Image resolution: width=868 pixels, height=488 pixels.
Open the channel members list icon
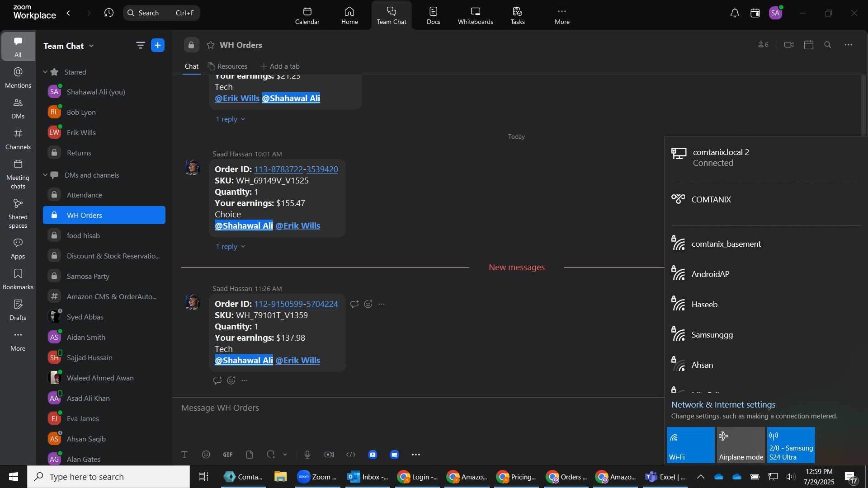click(x=763, y=45)
